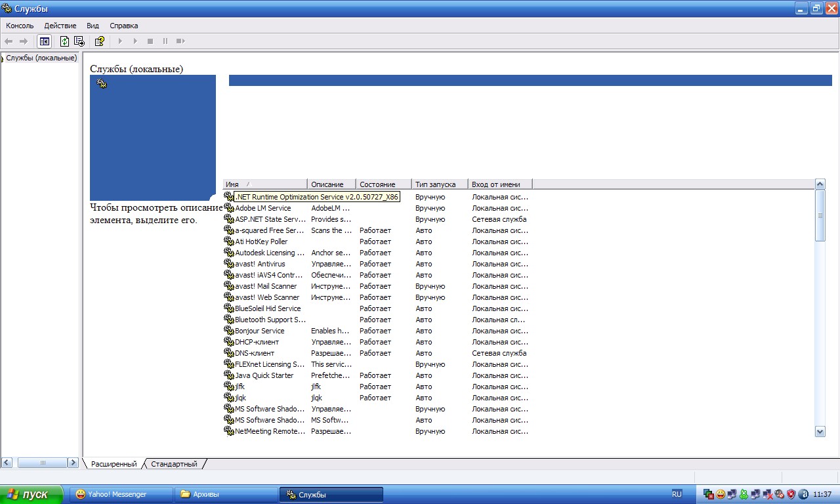Click the Restart Service toolbar icon
The image size is (840, 504).
(x=180, y=41)
